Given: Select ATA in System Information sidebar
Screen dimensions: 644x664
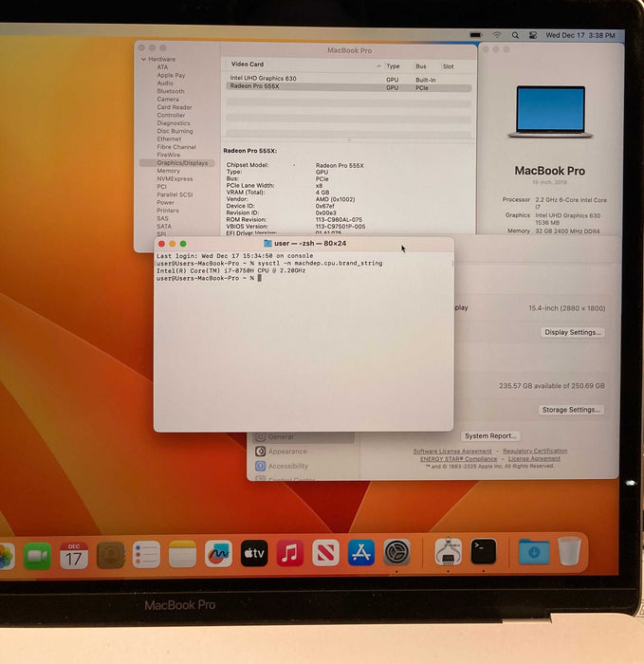Looking at the screenshot, I should tap(162, 67).
